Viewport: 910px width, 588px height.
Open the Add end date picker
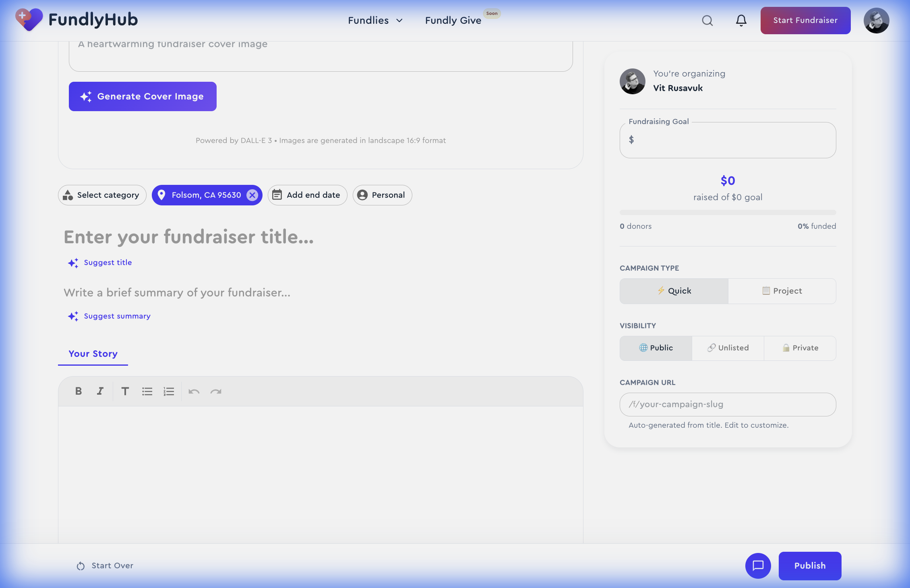click(x=307, y=195)
